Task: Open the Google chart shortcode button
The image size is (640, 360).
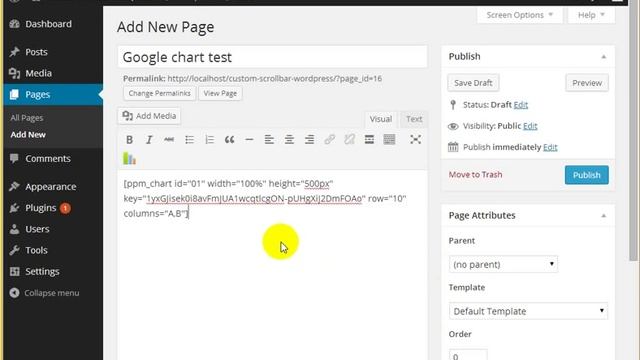Action: click(x=129, y=158)
